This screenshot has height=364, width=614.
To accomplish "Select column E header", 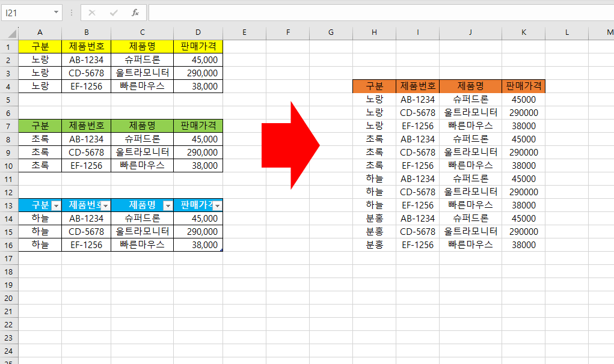I will click(244, 32).
